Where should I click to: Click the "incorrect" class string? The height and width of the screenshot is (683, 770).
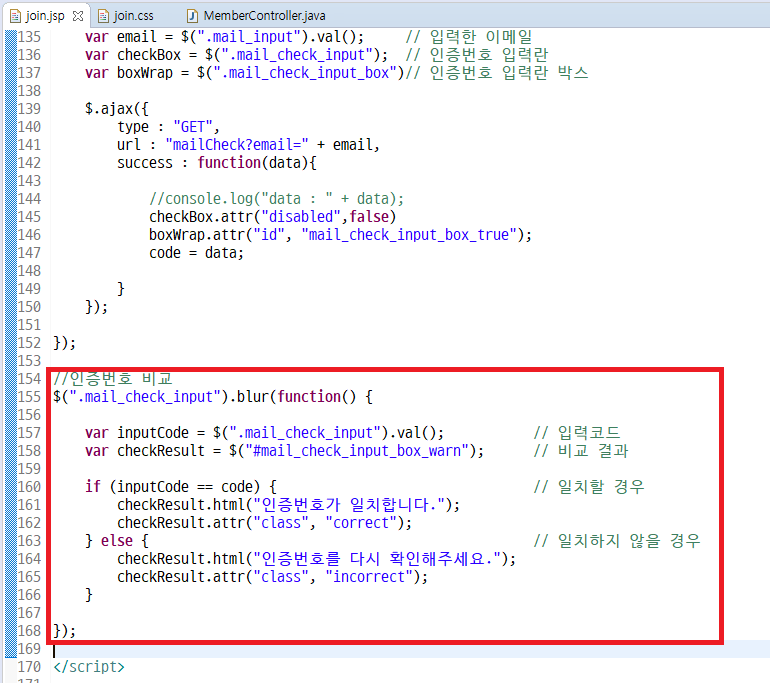pyautogui.click(x=369, y=577)
